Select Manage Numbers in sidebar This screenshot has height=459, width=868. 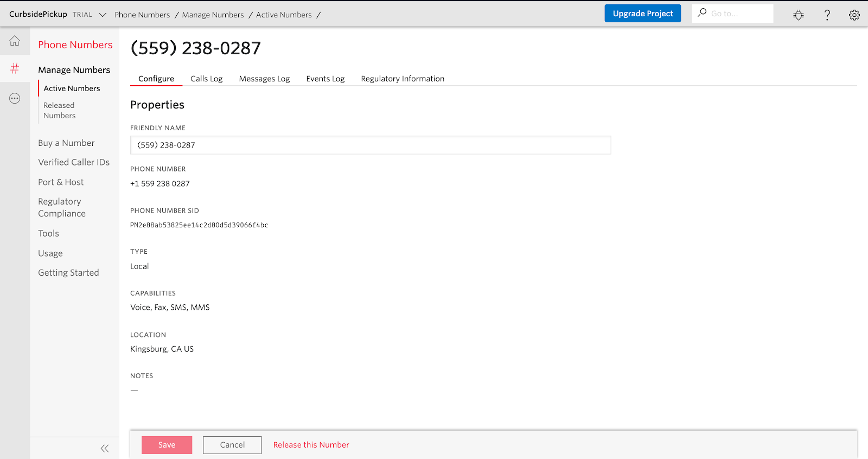pos(74,70)
